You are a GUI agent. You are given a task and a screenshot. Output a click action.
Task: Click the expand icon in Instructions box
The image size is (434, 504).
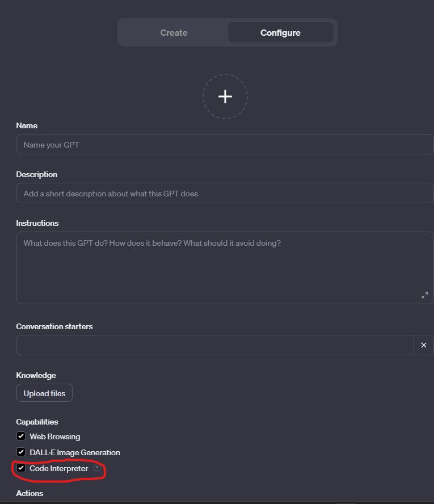(425, 295)
